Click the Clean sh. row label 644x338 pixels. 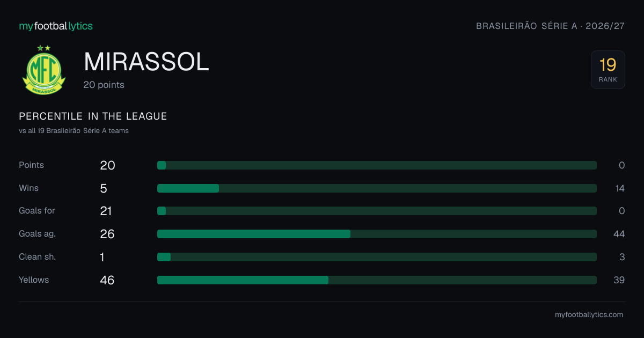coord(38,257)
